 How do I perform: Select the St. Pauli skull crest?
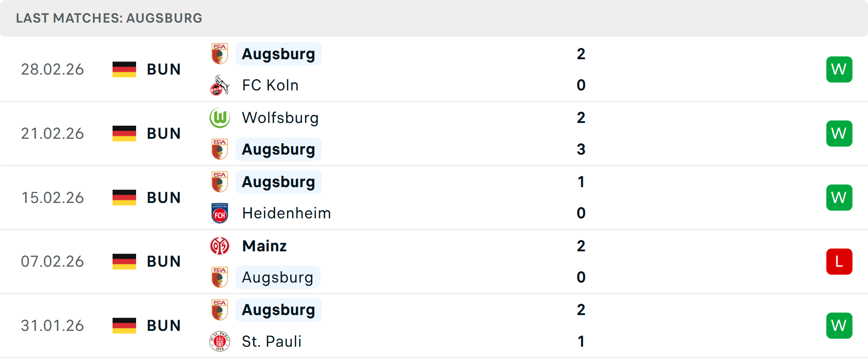pyautogui.click(x=220, y=341)
